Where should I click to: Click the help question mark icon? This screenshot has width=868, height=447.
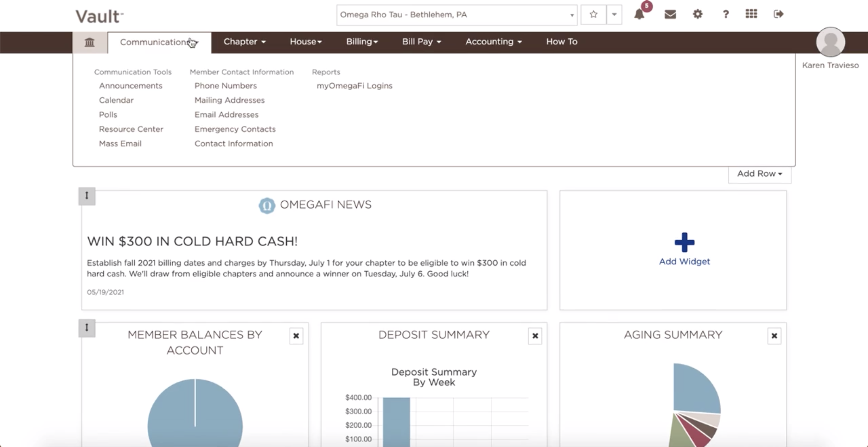click(725, 14)
